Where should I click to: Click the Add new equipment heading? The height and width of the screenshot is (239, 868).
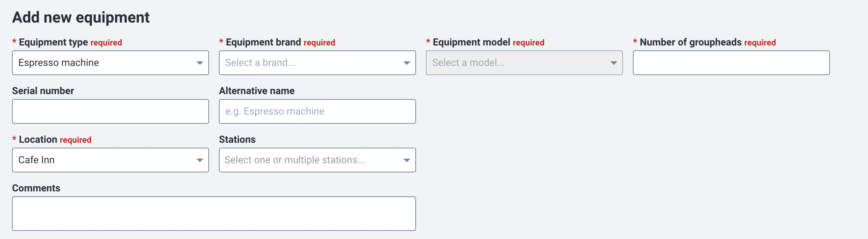(81, 18)
